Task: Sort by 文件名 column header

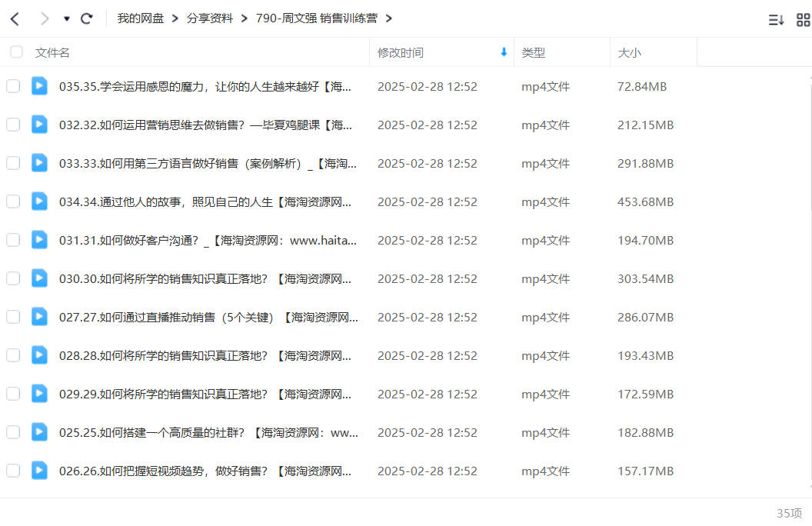Action: (52, 53)
